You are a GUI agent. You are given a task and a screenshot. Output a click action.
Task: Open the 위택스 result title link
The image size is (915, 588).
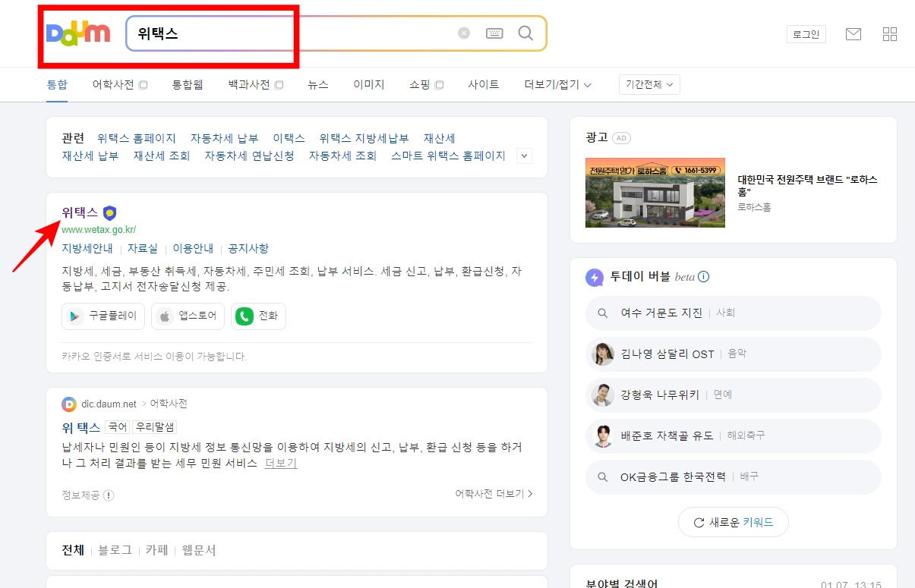click(x=80, y=212)
